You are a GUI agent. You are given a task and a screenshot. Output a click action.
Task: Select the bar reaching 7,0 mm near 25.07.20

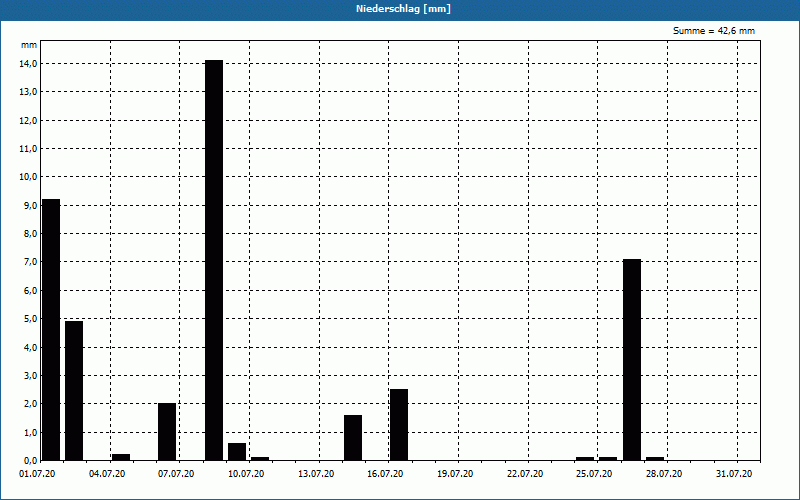pos(632,360)
